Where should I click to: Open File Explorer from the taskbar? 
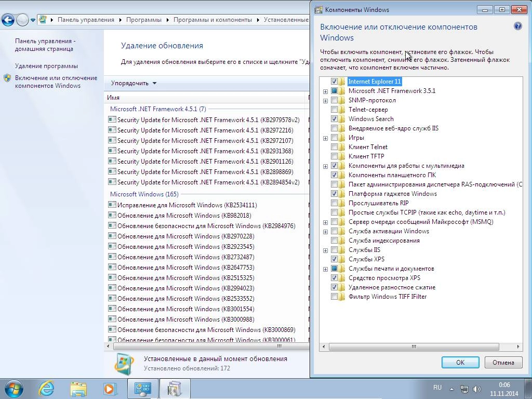(78, 389)
